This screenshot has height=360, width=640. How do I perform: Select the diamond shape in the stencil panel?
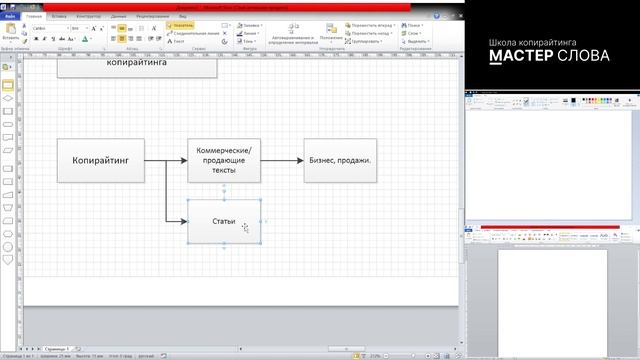click(8, 98)
